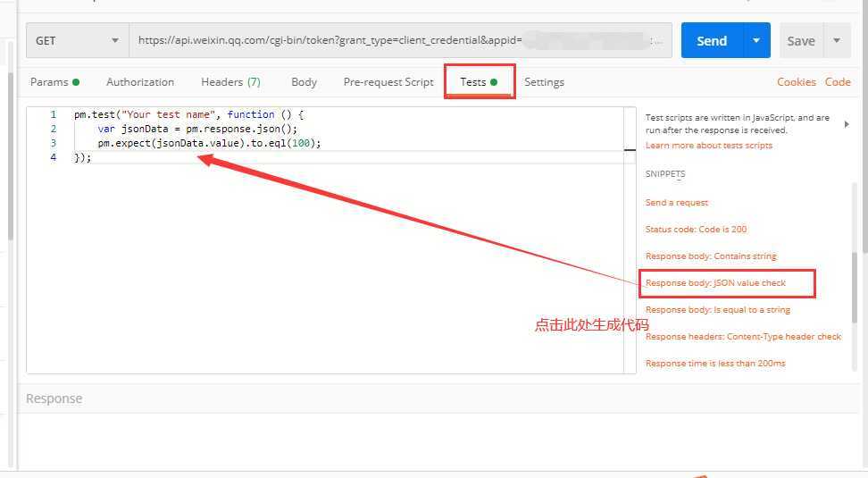The width and height of the screenshot is (868, 478).
Task: Click the Response section header
Action: point(54,398)
